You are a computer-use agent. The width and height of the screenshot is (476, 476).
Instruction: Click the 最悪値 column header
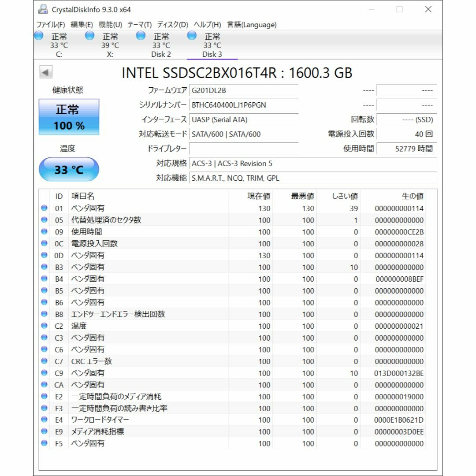pyautogui.click(x=294, y=196)
